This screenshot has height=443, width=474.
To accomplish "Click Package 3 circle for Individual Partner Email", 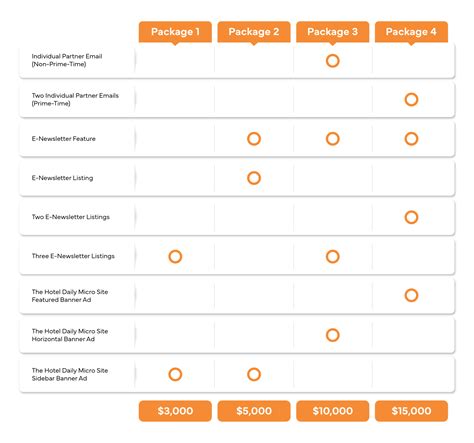I will pos(333,61).
